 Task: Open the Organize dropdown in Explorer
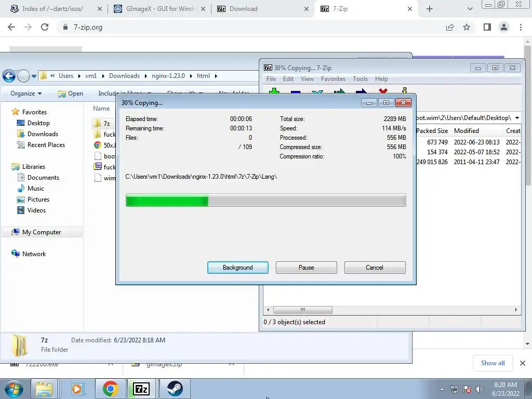point(26,94)
